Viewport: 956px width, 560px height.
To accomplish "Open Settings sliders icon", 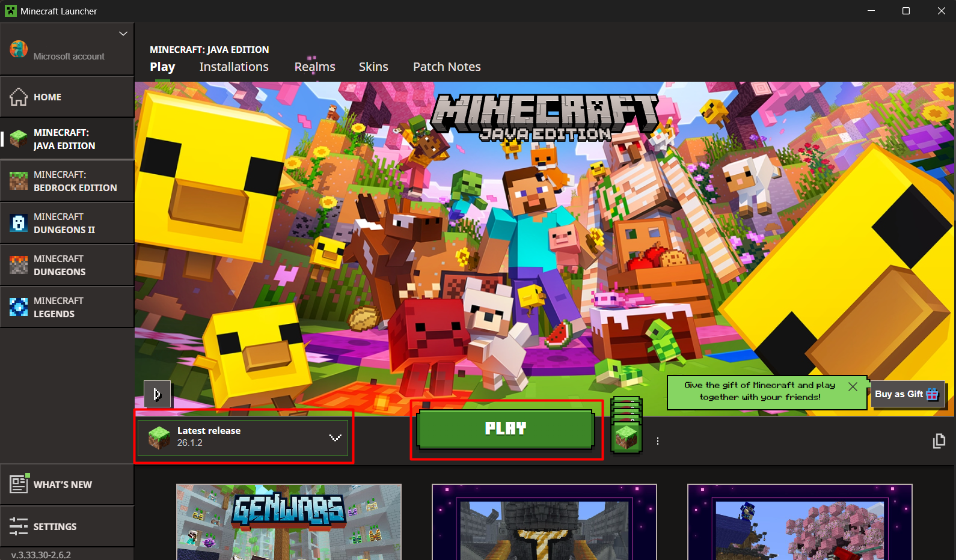I will [19, 526].
